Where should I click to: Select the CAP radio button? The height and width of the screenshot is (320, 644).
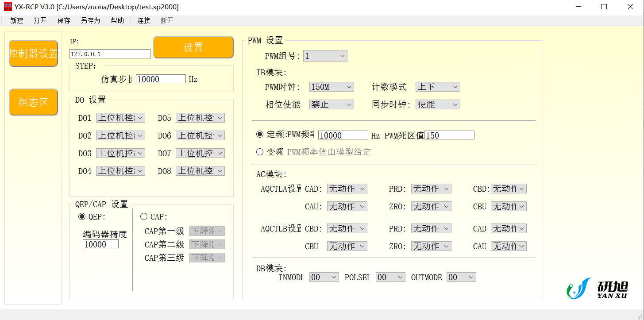point(143,216)
